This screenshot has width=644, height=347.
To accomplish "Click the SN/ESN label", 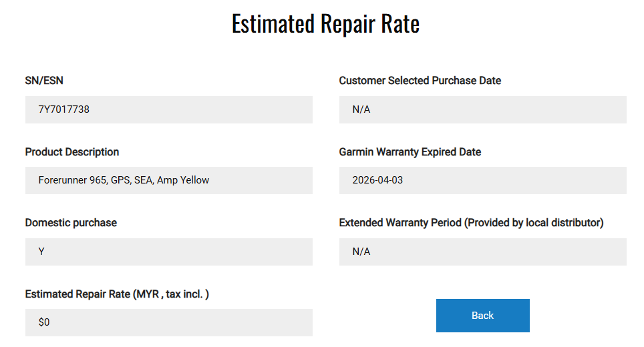I will pos(44,80).
